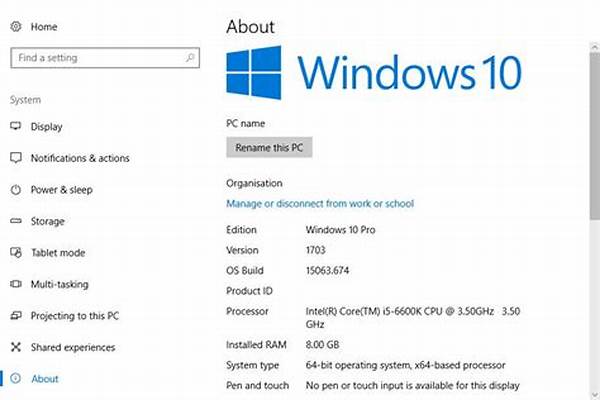Select Tablet mode settings
This screenshot has height=400, width=600.
pos(58,253)
